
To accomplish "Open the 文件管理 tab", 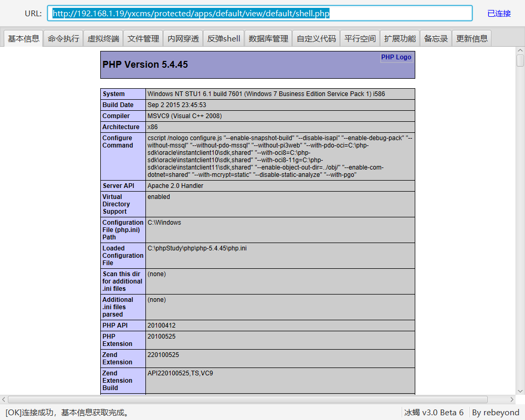I will [x=143, y=38].
